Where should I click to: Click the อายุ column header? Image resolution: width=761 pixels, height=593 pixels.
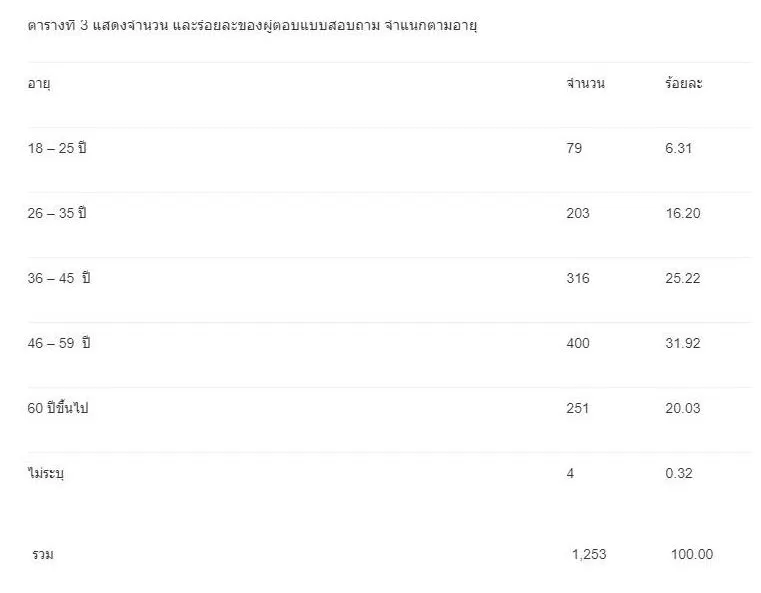(39, 84)
